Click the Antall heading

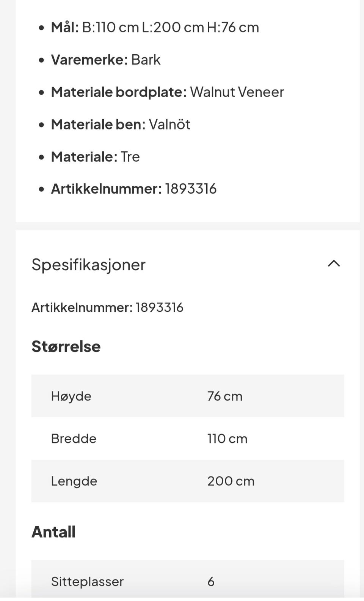[x=53, y=532]
